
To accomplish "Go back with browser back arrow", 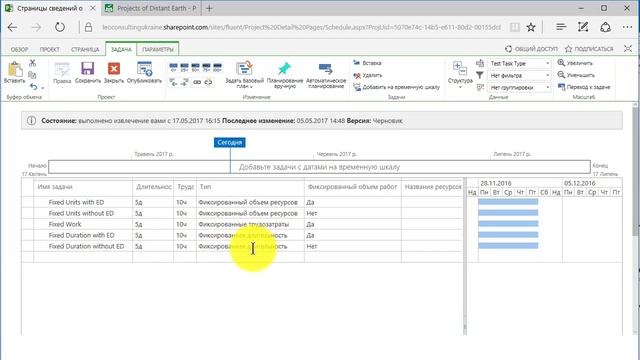I will (13, 27).
